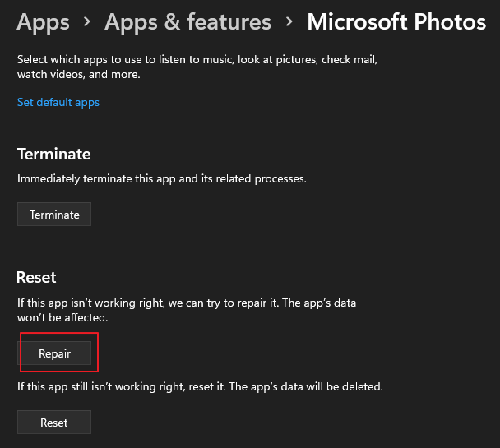Select Microsoft Photos breadcrumb title

396,22
